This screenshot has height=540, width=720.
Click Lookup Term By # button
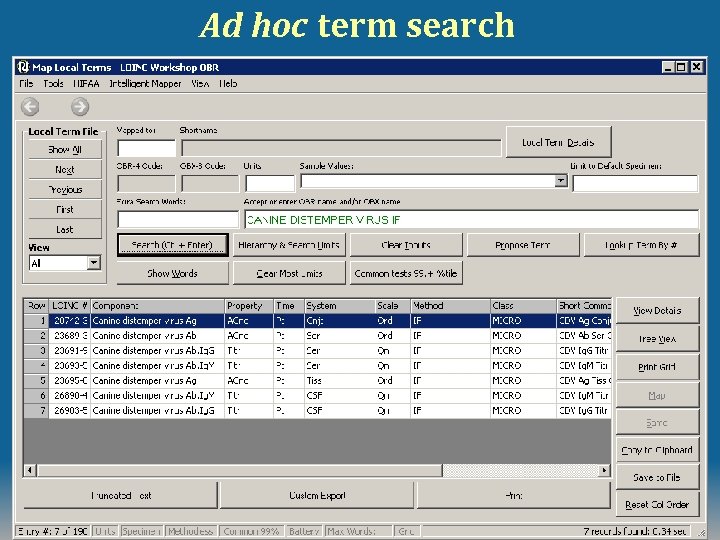tap(641, 245)
